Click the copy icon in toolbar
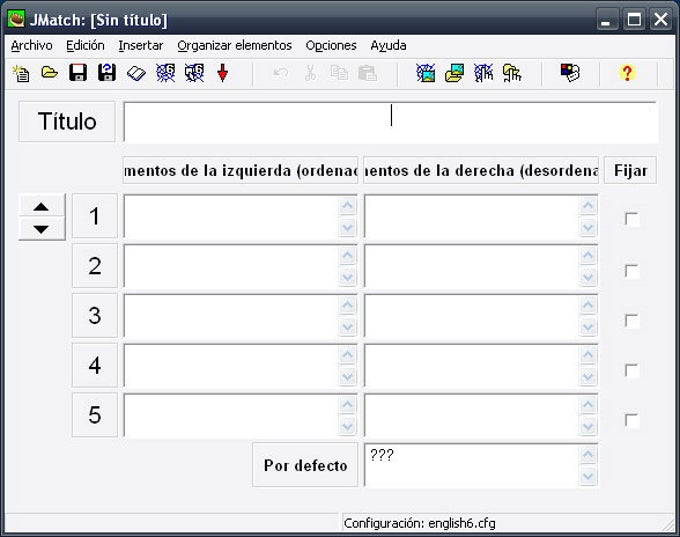 click(339, 73)
